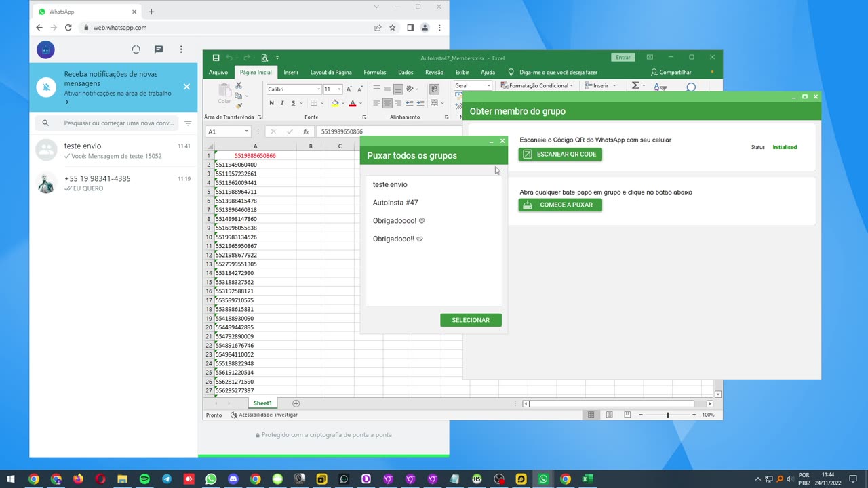The width and height of the screenshot is (868, 488).
Task: Click Compartilhar in Excel
Action: pyautogui.click(x=671, y=73)
